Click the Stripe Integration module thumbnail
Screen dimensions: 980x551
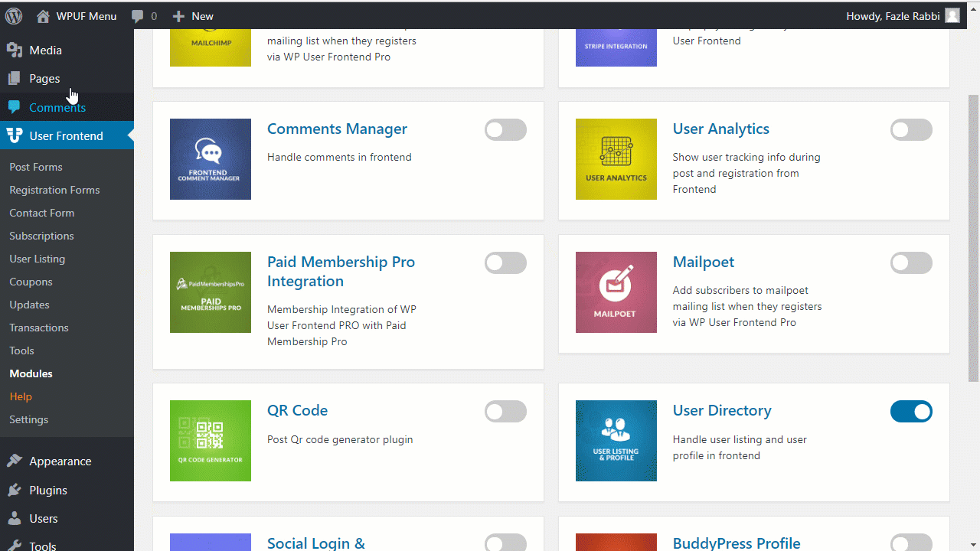[x=616, y=47]
